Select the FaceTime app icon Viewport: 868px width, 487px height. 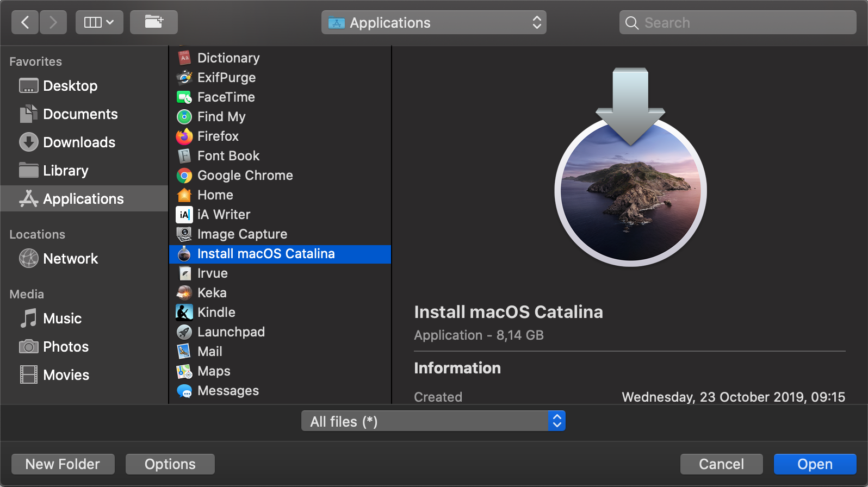click(184, 97)
